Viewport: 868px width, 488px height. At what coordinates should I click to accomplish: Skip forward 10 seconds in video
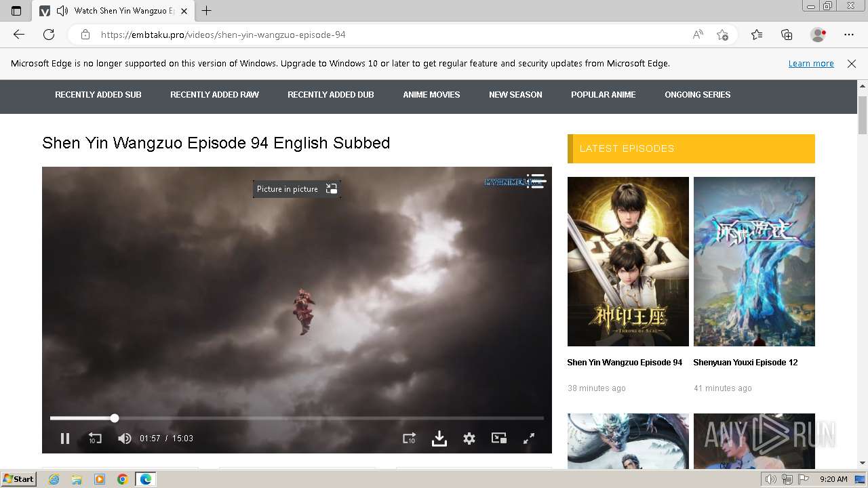pos(409,439)
